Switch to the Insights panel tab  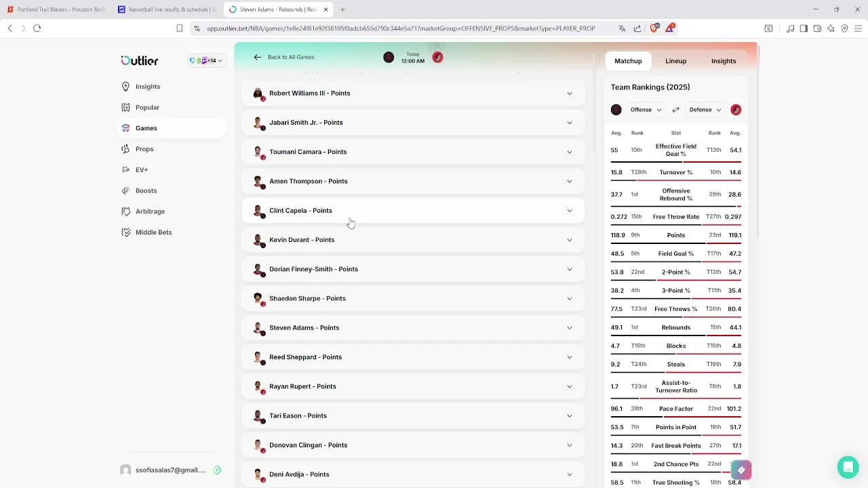click(724, 61)
